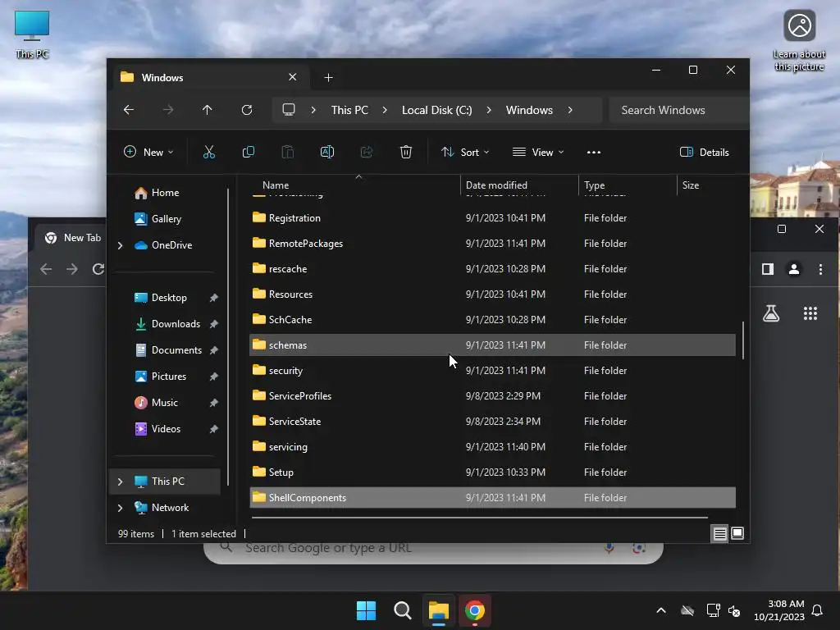Screen dimensions: 840x630
Task: Open the Sort dropdown
Action: (x=465, y=152)
